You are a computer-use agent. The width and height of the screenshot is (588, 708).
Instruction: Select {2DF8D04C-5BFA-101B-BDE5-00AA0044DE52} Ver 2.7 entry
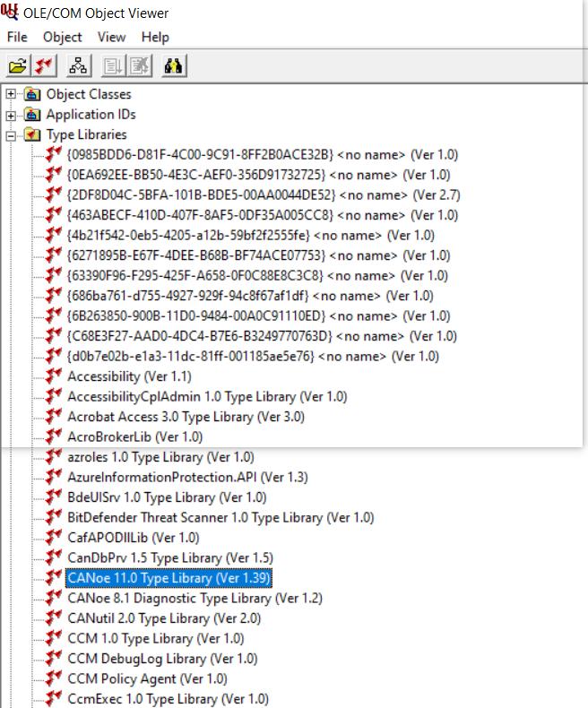264,195
